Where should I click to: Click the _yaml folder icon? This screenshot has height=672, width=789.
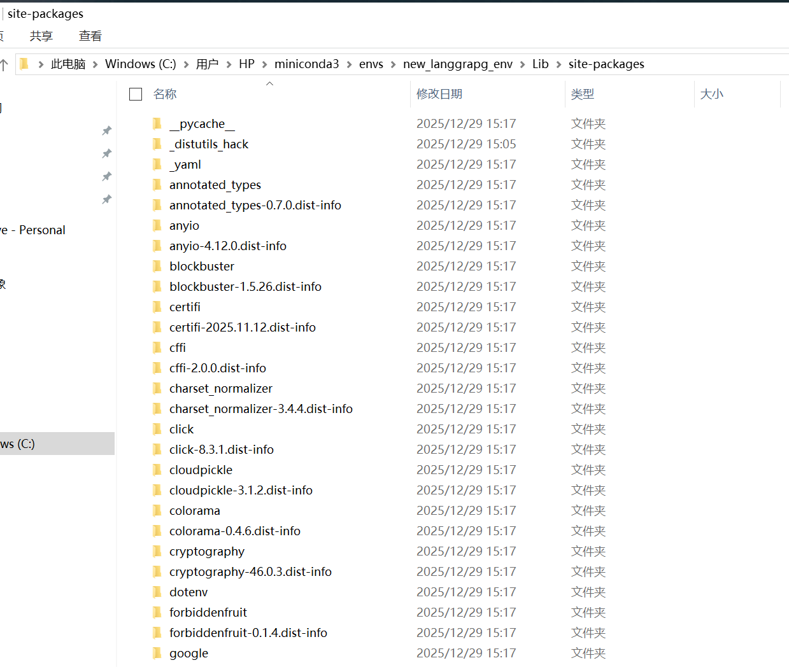[157, 164]
